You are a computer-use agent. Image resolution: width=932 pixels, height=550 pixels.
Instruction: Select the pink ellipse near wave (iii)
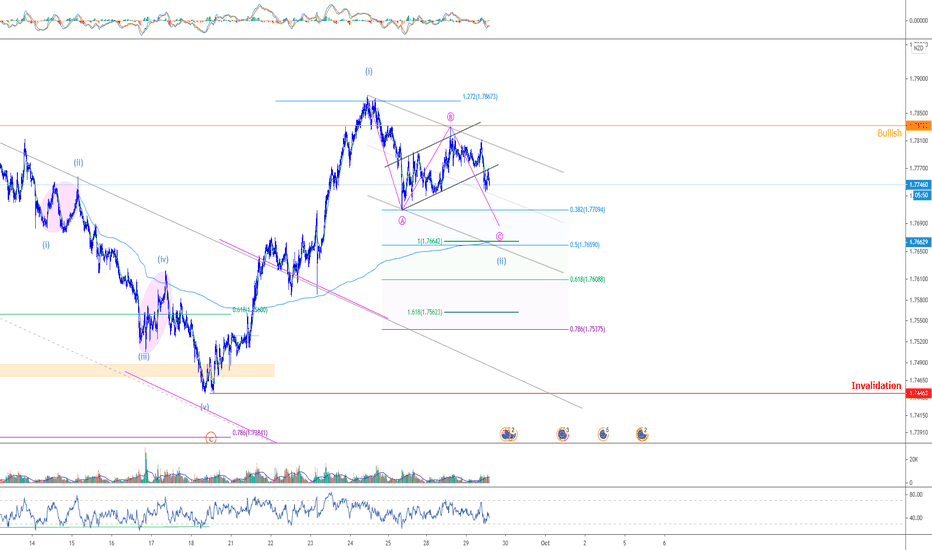[x=153, y=312]
